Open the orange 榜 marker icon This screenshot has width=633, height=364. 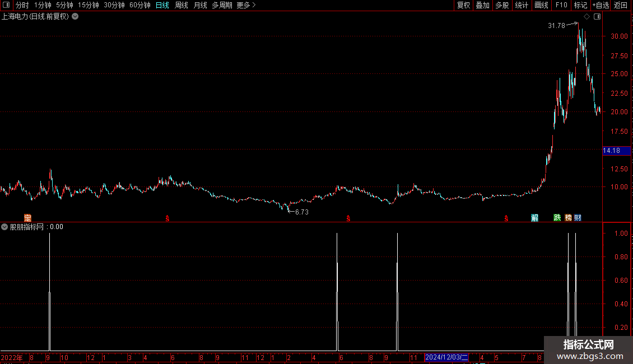coord(569,218)
